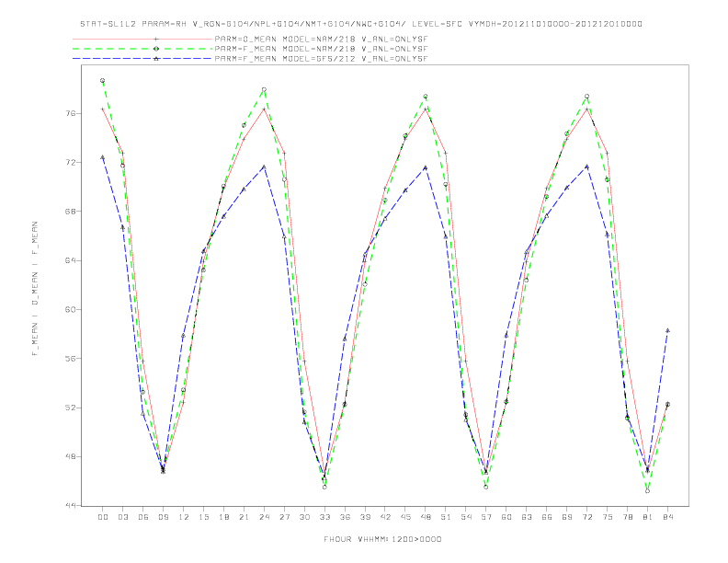Click the x-axis tick label 63
Image resolution: width=728 pixels, height=563 pixels.
527,517
